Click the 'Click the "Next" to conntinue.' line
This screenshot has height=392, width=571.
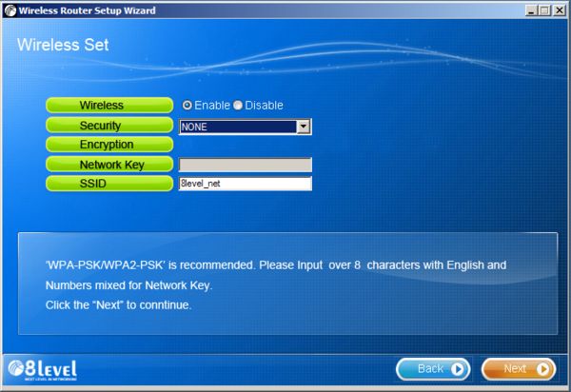(x=118, y=305)
